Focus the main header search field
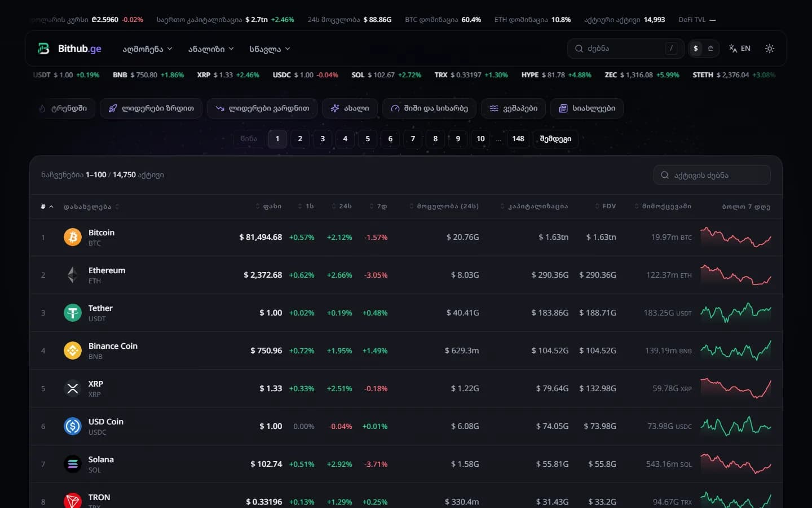 coord(625,49)
